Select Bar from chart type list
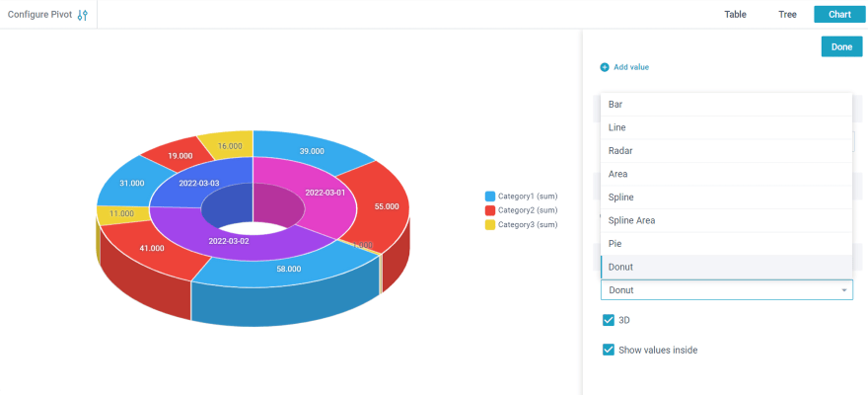The image size is (868, 395). point(725,105)
